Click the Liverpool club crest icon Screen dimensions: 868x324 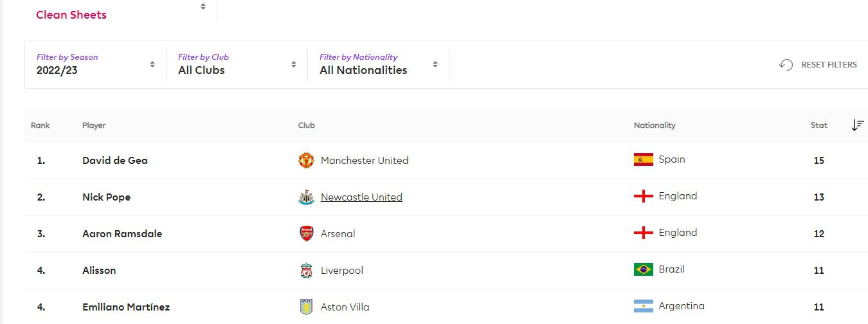pyautogui.click(x=306, y=270)
